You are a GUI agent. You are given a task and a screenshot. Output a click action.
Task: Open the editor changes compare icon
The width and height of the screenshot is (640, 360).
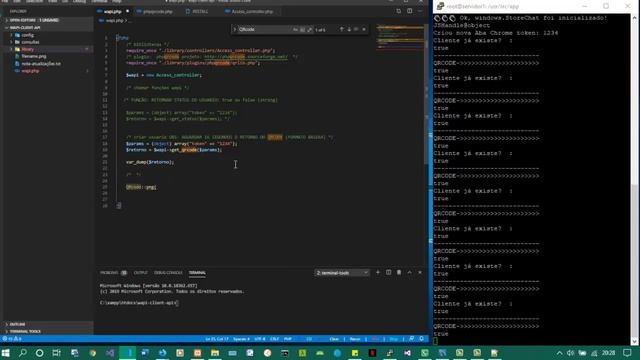399,11
